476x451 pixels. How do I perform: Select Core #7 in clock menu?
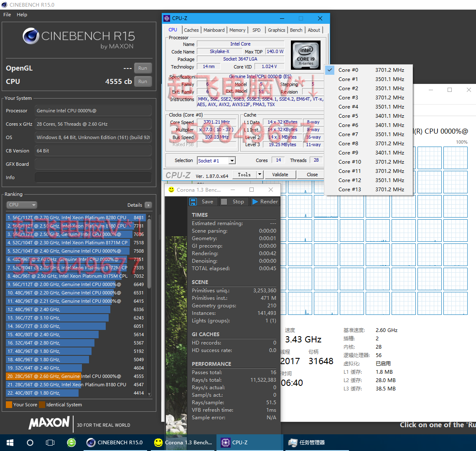pyautogui.click(x=369, y=134)
